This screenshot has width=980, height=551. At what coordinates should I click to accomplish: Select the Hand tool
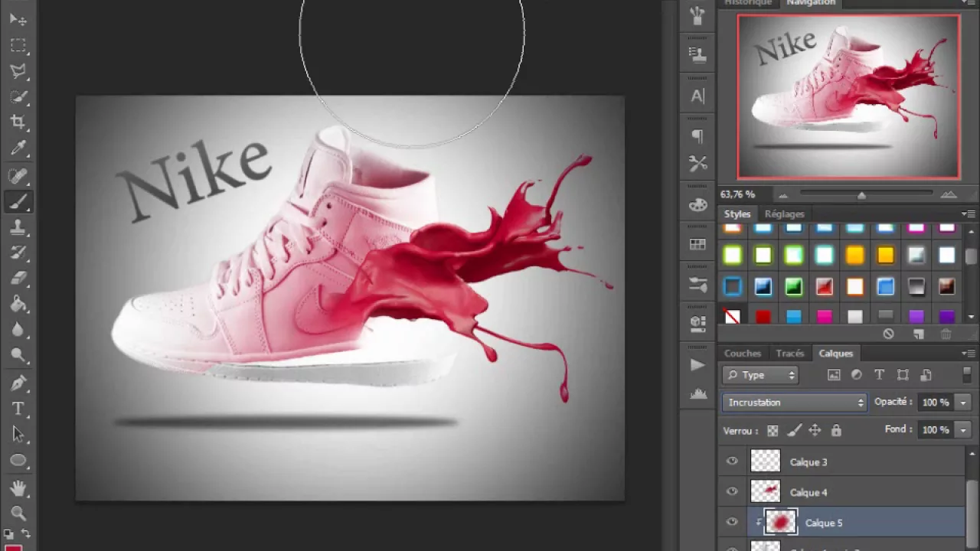click(x=18, y=488)
